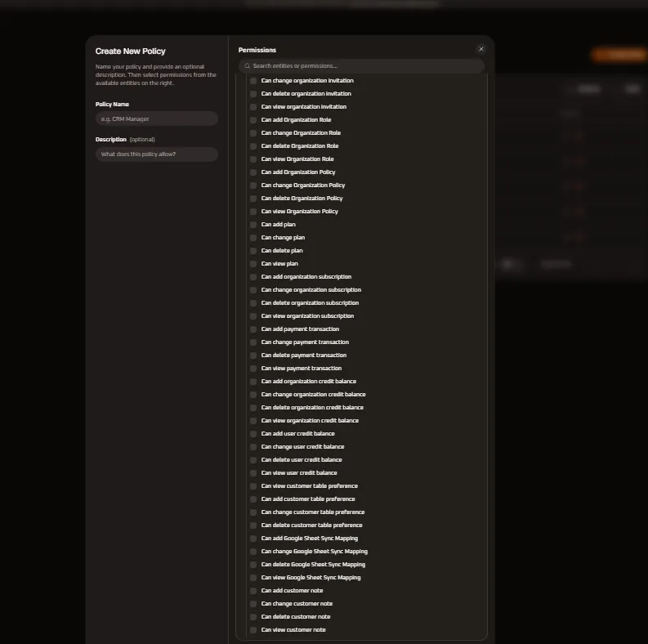Screen dimensions: 648x644
Task: Select 'Can change Organization Policy' checkbox
Action: (253, 186)
